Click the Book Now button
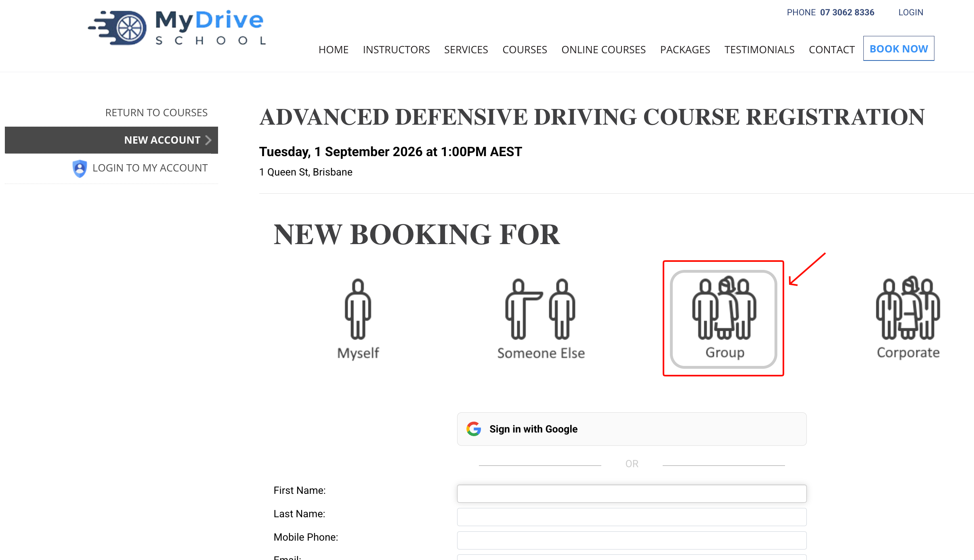Viewport: 974px width, 560px height. tap(898, 48)
